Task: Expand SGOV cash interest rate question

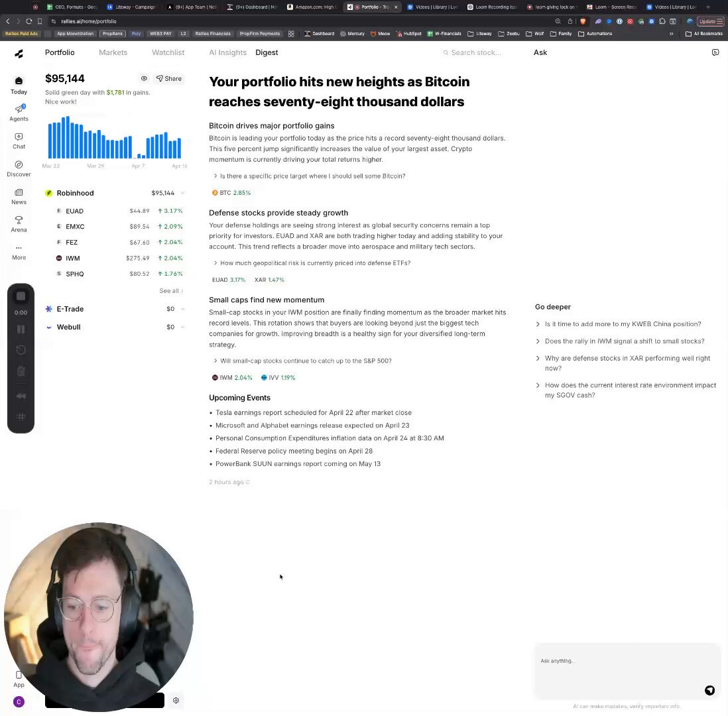Action: (625, 390)
